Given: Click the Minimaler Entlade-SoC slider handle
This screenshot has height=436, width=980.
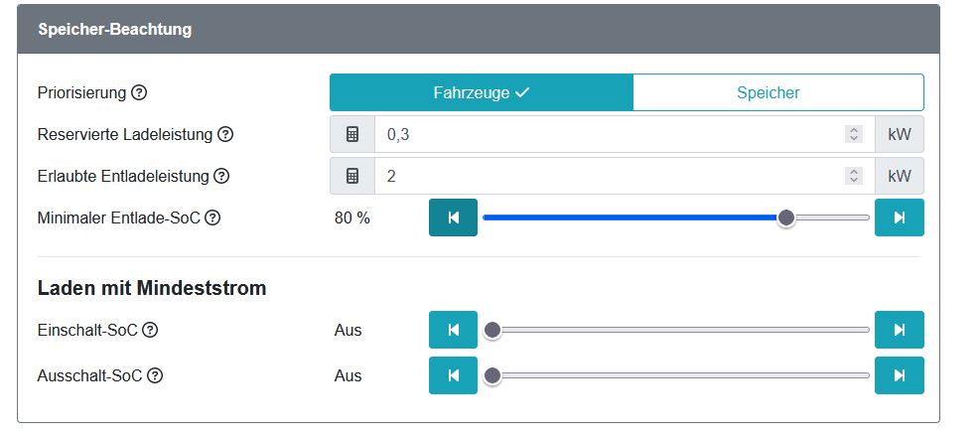Looking at the screenshot, I should 786,218.
